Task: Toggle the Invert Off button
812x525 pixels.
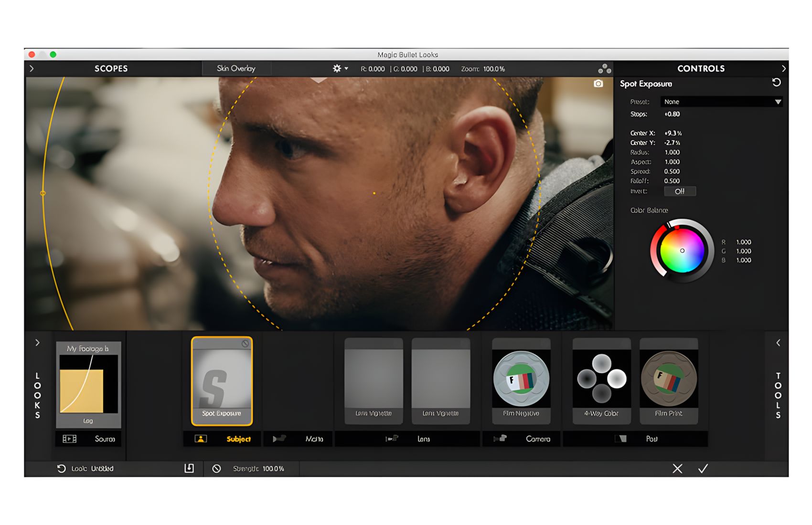Action: [x=680, y=191]
